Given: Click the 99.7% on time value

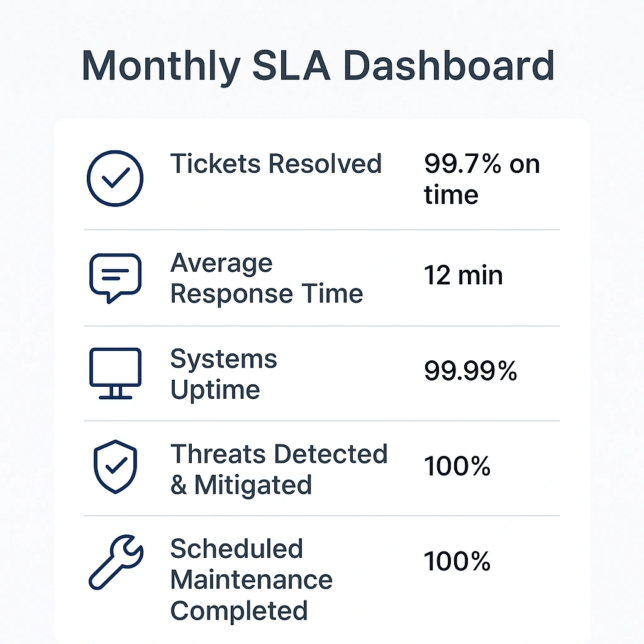Looking at the screenshot, I should pyautogui.click(x=481, y=179).
